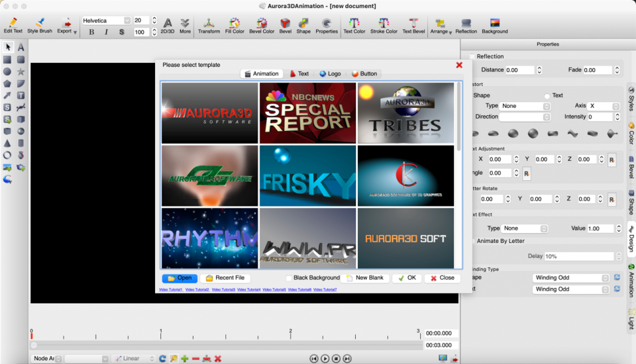The width and height of the screenshot is (636, 364).
Task: Play the animation
Action: pos(325,359)
